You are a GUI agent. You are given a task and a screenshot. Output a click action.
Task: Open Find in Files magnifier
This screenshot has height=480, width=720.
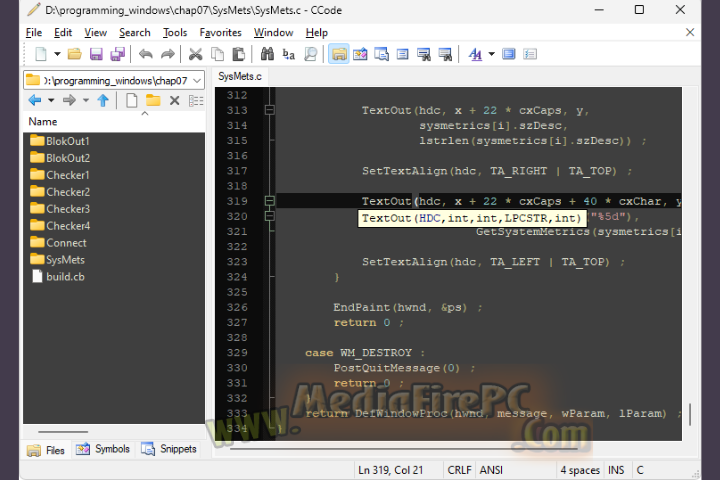click(311, 54)
